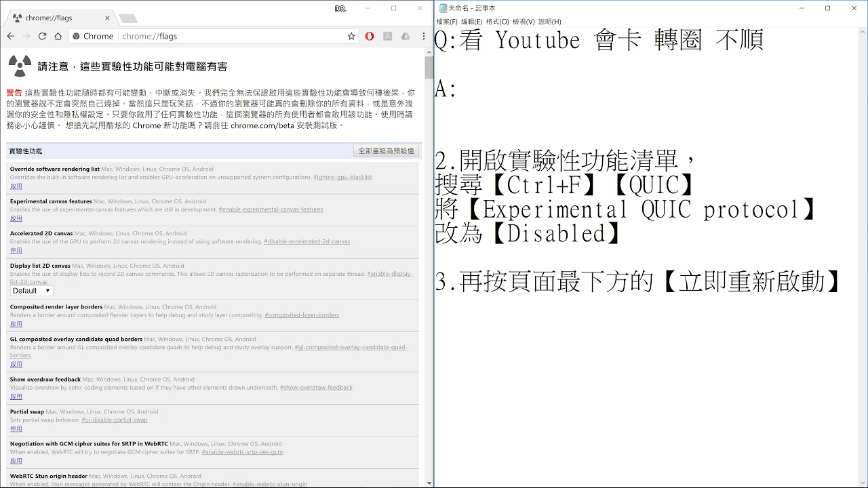Viewport: 868px width, 488px height.
Task: Click the Chrome site info icon
Action: pos(76,36)
